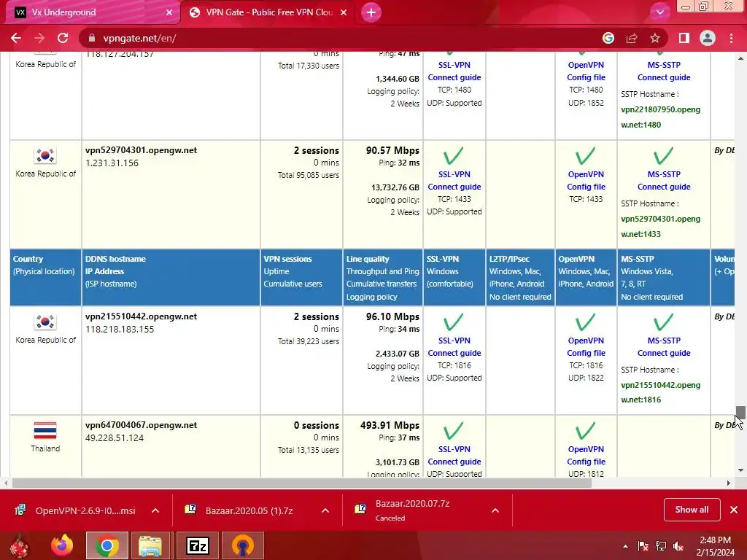View site info lock icon
747x560 pixels.
91,38
